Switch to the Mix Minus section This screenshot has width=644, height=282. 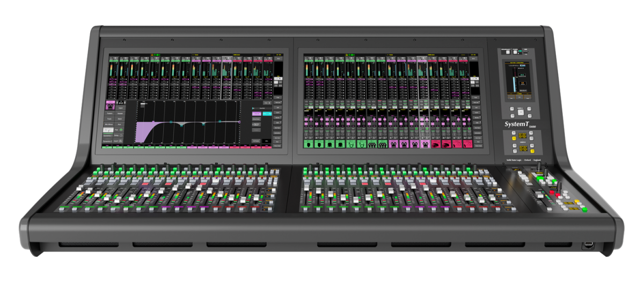tap(109, 124)
